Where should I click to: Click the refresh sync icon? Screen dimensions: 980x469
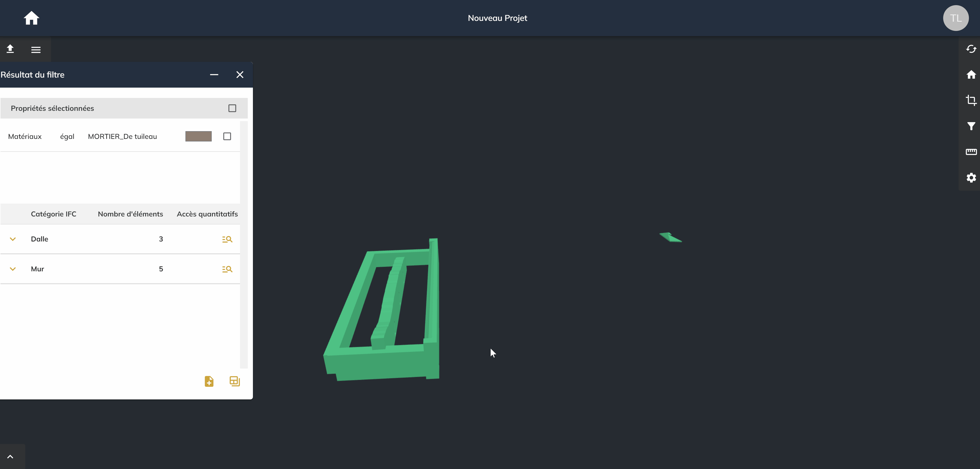(x=971, y=49)
